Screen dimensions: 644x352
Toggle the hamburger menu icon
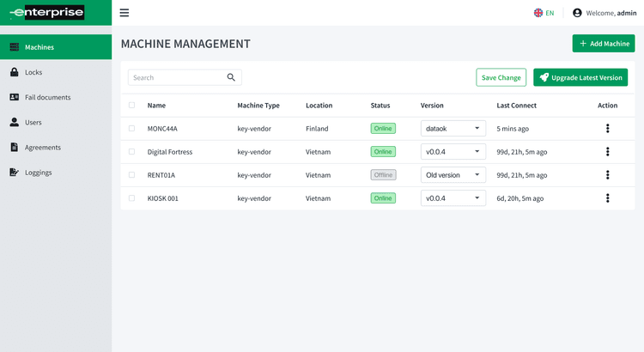pyautogui.click(x=124, y=13)
